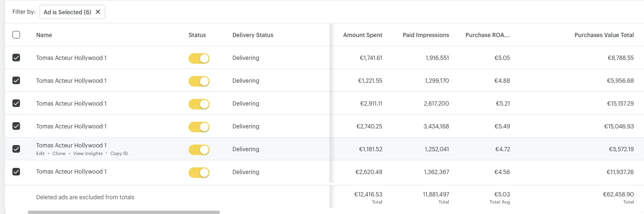Select the €4.72 purchase ROAS value

(503, 149)
